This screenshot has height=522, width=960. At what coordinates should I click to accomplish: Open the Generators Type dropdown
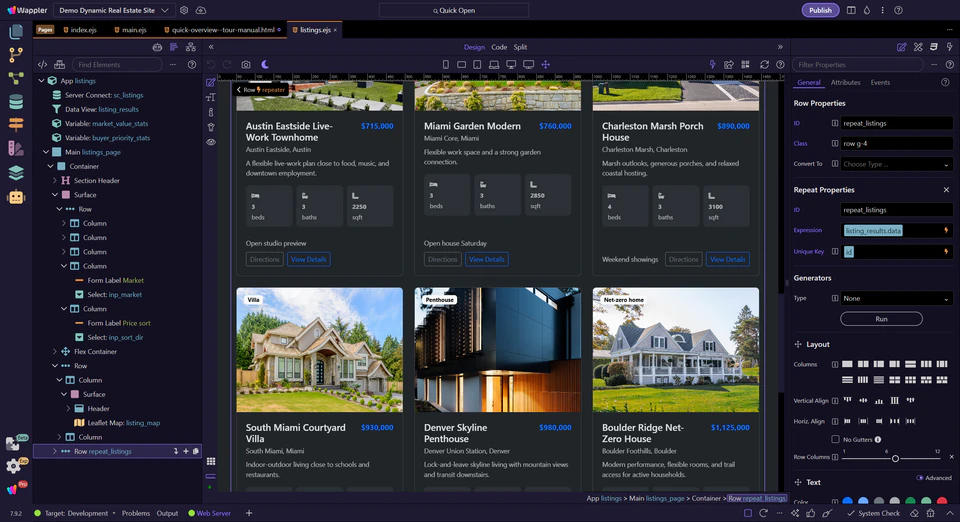896,299
